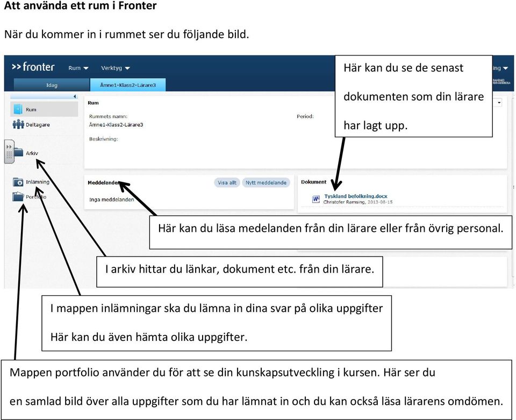This screenshot has width=516, height=420.
Task: Click the Rummets namn label
Action: point(108,116)
